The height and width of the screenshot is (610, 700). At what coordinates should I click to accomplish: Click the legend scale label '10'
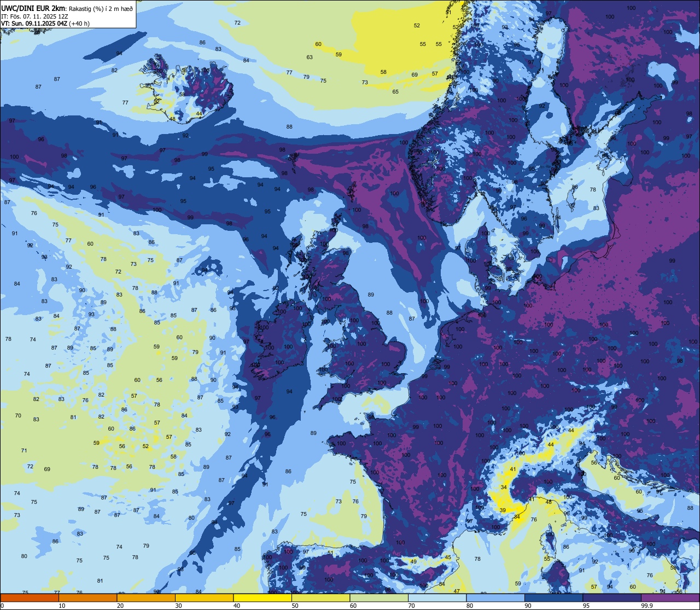click(x=62, y=606)
